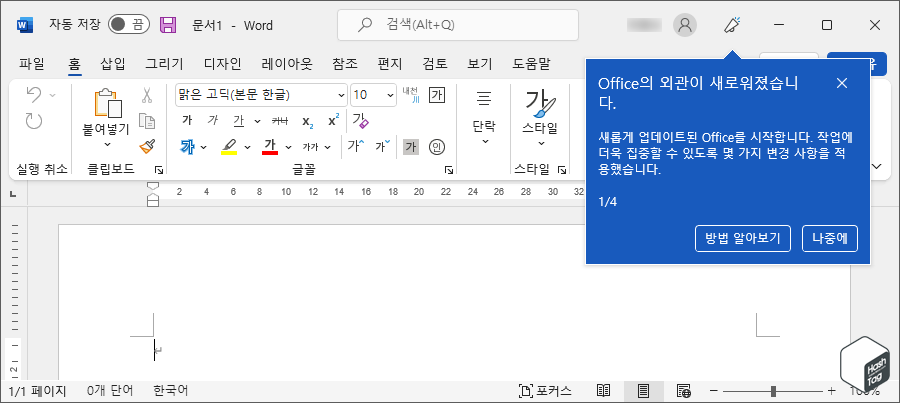
Task: Click the search box 검색(Alt+Q)
Action: click(457, 25)
